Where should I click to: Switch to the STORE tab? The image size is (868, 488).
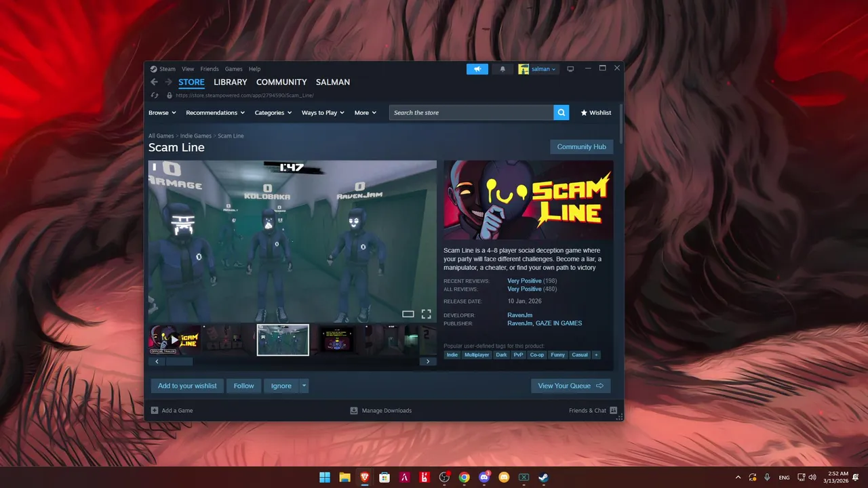point(191,82)
